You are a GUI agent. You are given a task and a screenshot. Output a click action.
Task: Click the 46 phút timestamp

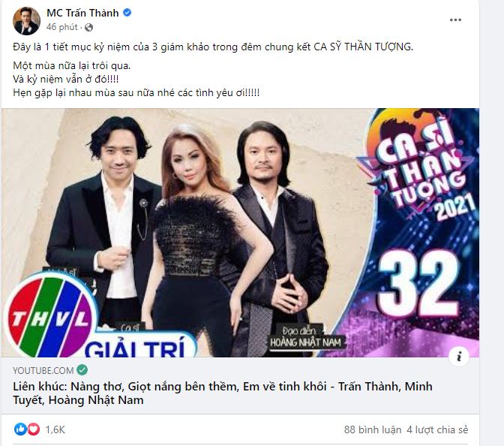[62, 27]
